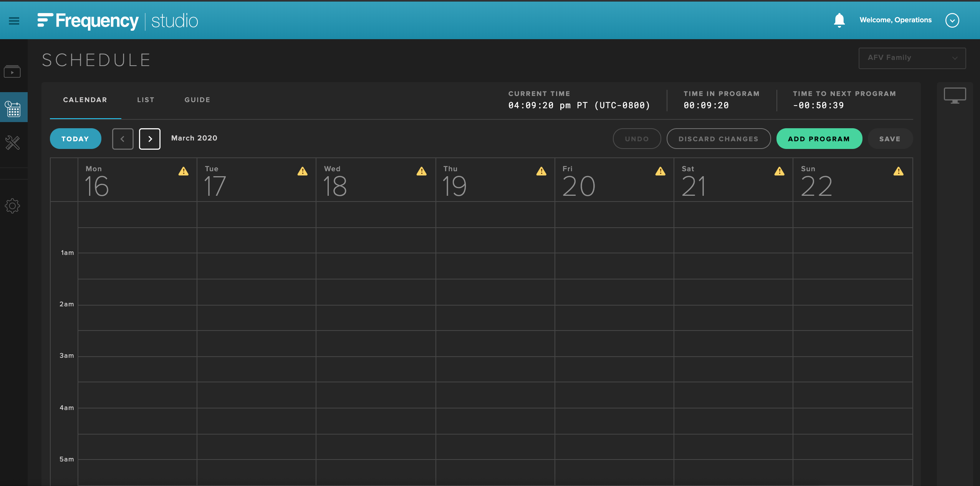This screenshot has width=980, height=486.
Task: Click the monitor preview icon
Action: tap(955, 96)
